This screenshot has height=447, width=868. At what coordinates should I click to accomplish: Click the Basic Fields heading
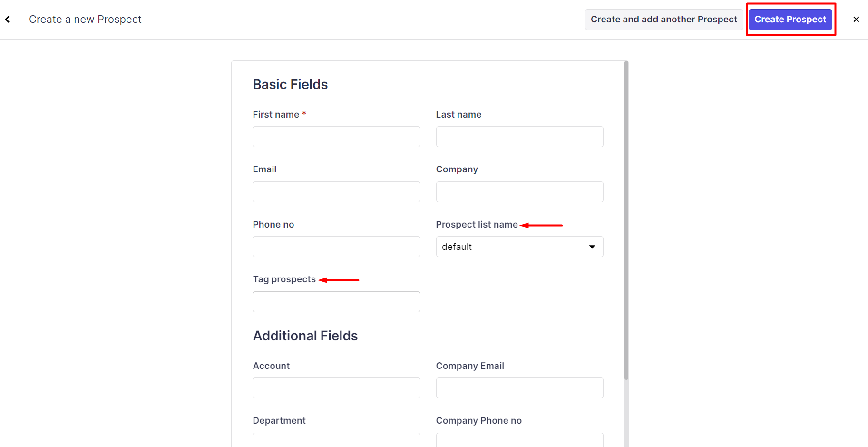[x=290, y=84]
